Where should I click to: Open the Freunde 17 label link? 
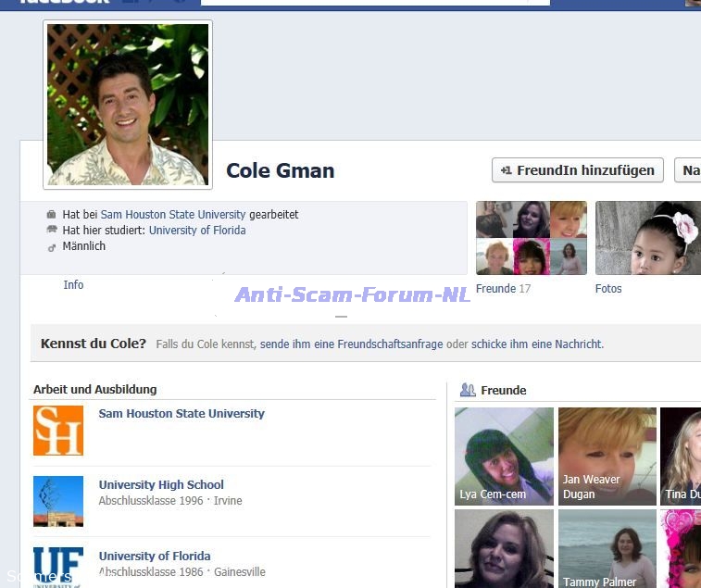[x=503, y=289]
